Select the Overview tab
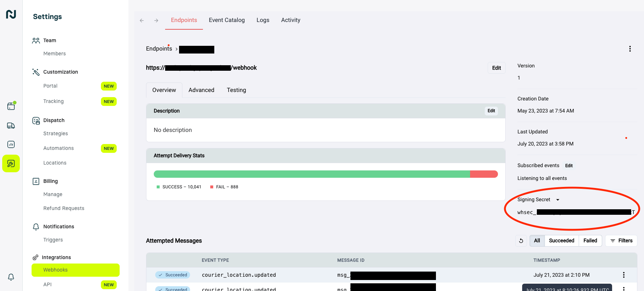The height and width of the screenshot is (291, 644). (164, 90)
